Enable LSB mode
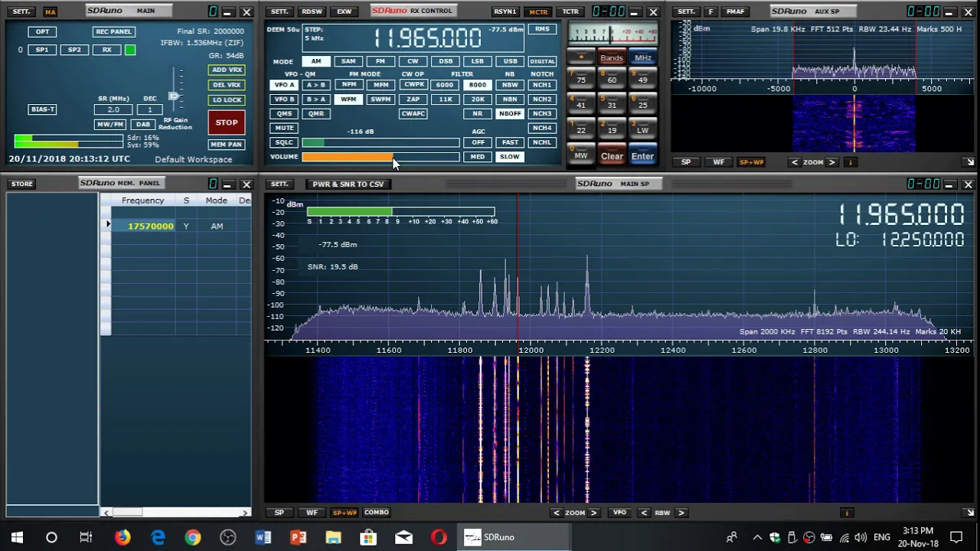 tap(478, 61)
